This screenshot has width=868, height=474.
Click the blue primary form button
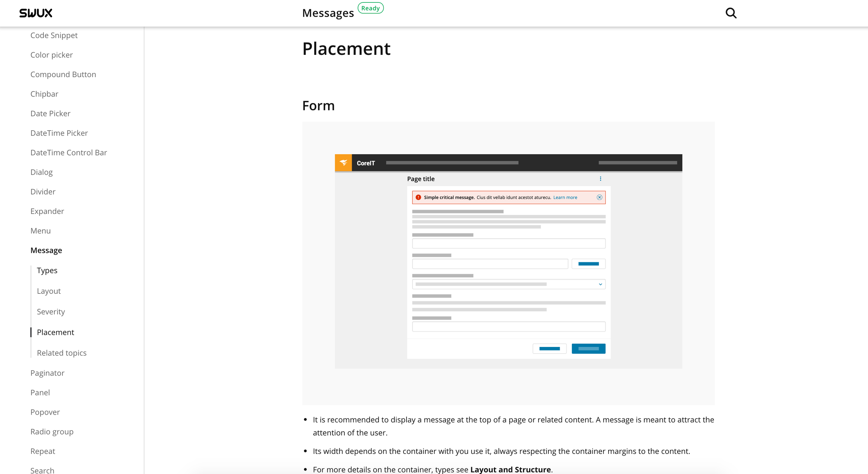tap(588, 349)
